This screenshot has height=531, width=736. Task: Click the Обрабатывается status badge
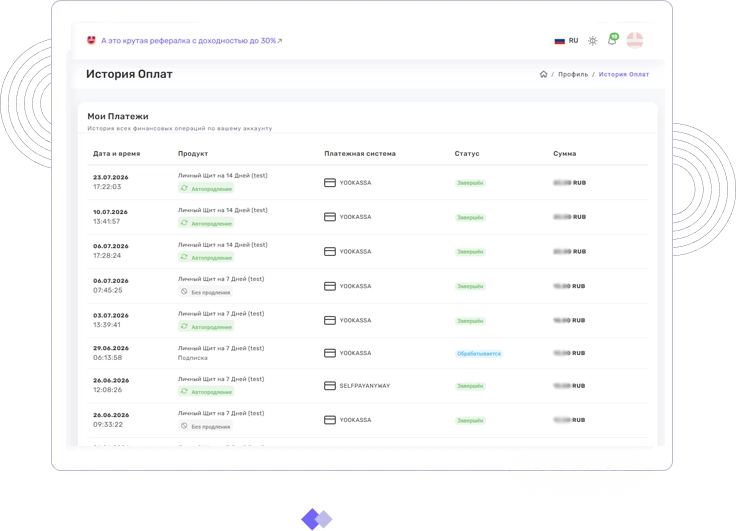pos(479,354)
